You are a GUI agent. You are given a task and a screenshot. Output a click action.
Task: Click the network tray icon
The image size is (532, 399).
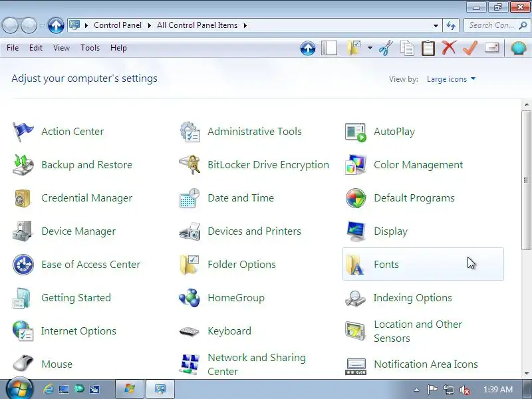(x=448, y=390)
